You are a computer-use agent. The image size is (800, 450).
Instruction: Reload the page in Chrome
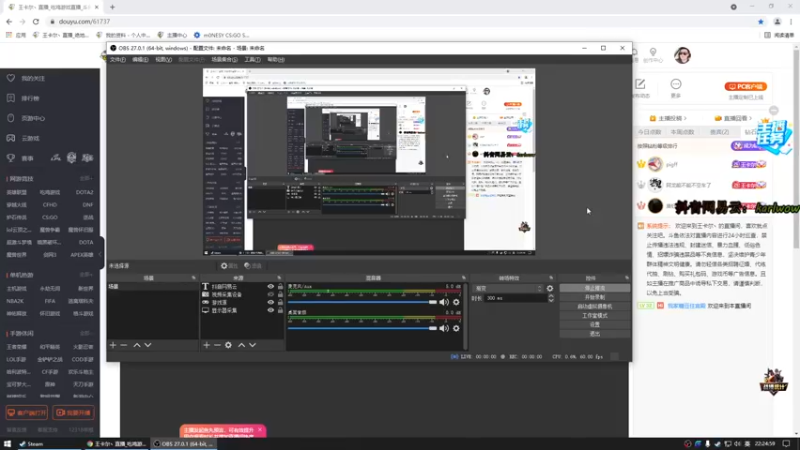click(36, 21)
